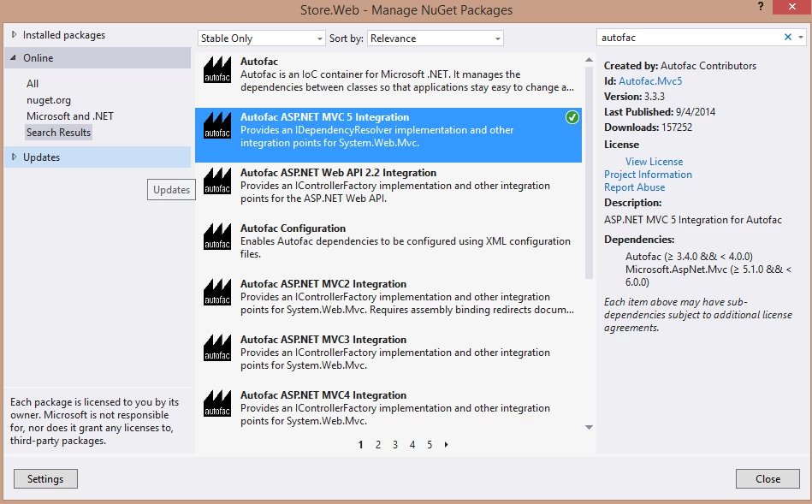The width and height of the screenshot is (812, 504).
Task: Open the Stable Only dropdown
Action: [261, 39]
